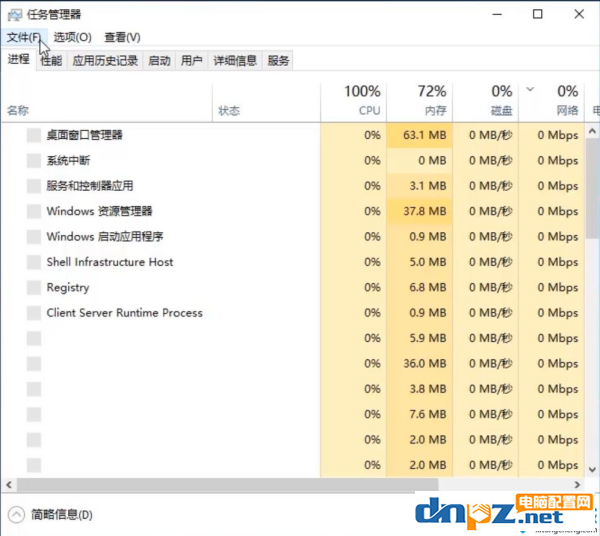Go to the 用户 tab
Screen dimensions: 600x536
tap(191, 60)
